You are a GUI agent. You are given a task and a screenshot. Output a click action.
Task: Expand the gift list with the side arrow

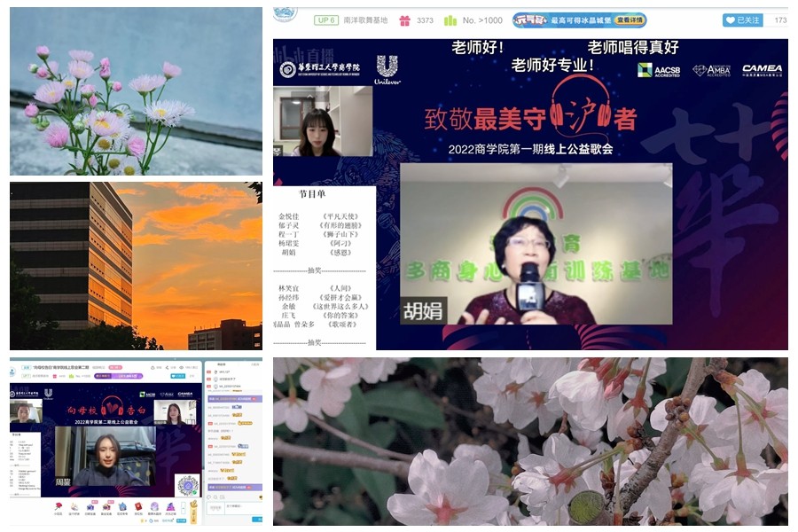click(184, 508)
